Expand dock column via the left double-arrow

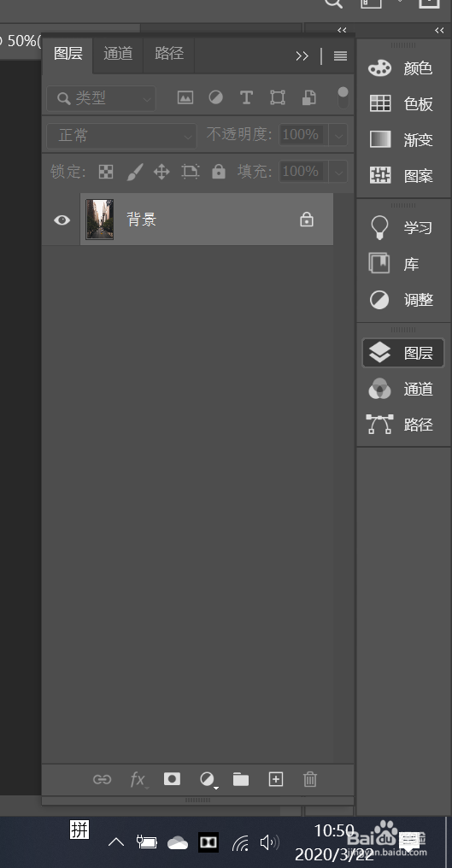(342, 31)
